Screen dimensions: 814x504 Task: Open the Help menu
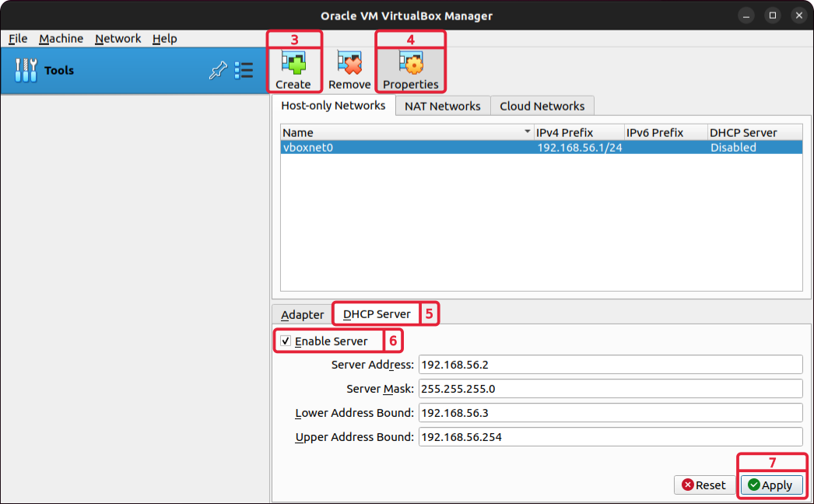(x=164, y=38)
